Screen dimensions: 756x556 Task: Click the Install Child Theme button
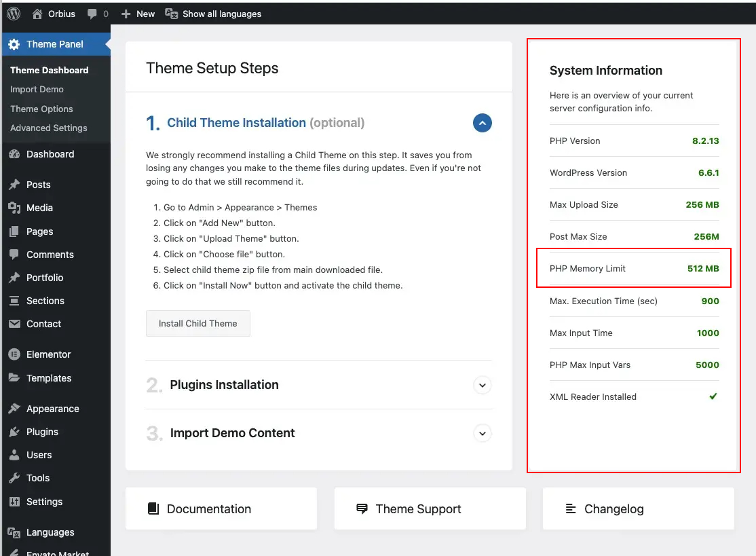[197, 324]
